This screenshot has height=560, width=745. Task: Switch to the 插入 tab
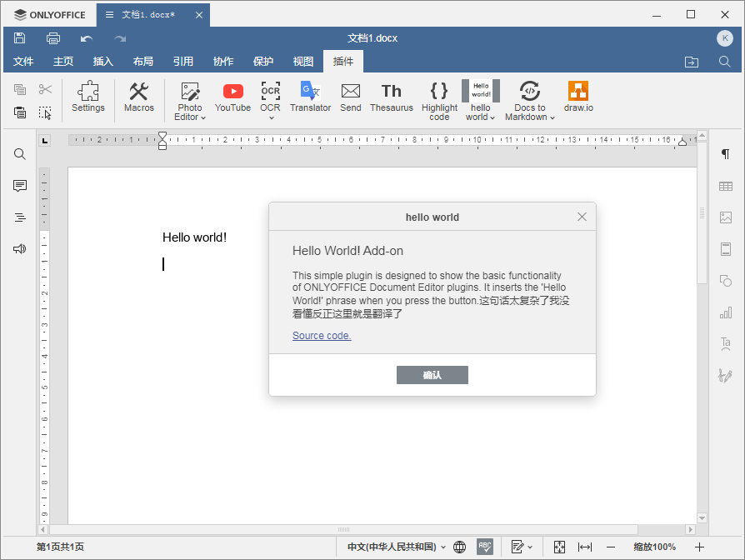point(103,62)
